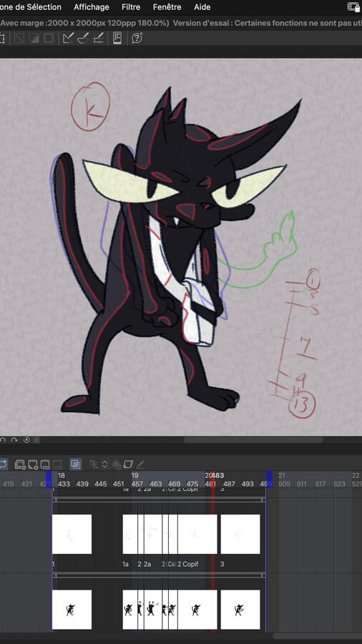The height and width of the screenshot is (644, 362).
Task: Toggle snap to ruler icon
Action: (68, 39)
